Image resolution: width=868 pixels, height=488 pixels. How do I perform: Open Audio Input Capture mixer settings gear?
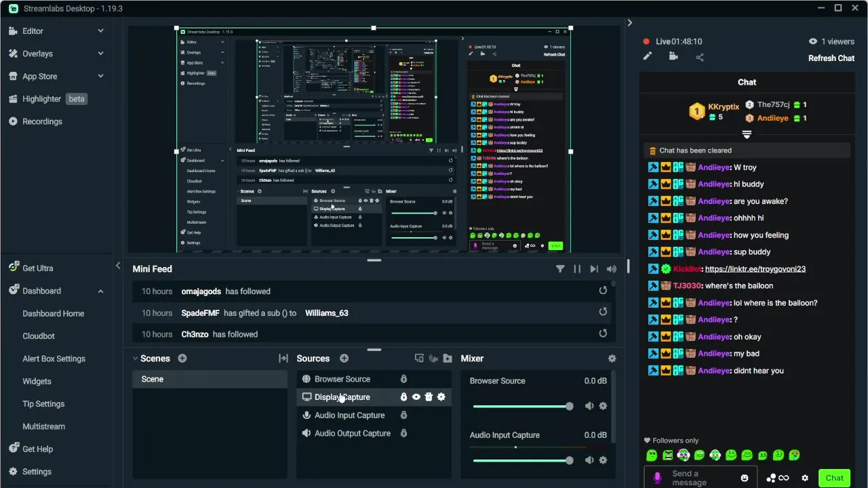tap(603, 460)
